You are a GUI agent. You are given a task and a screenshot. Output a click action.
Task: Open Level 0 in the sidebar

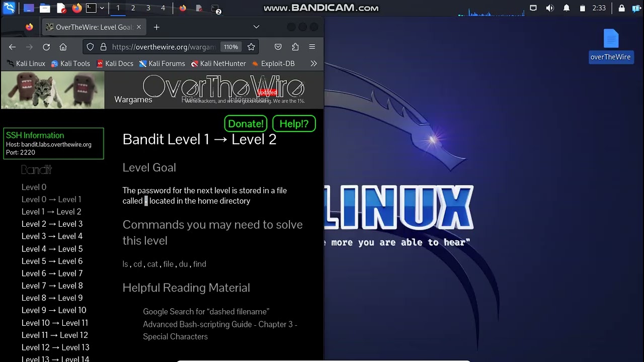click(x=34, y=187)
